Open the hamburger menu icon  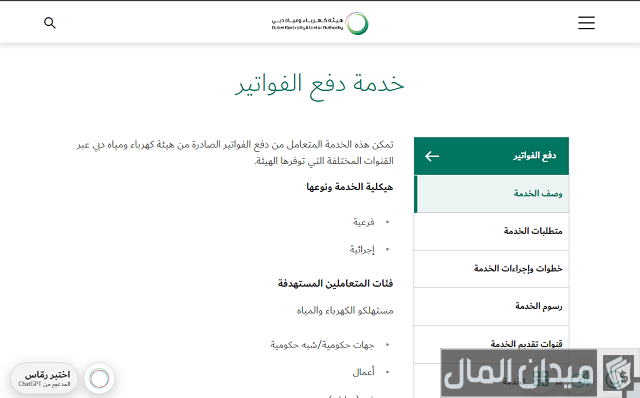pos(586,23)
